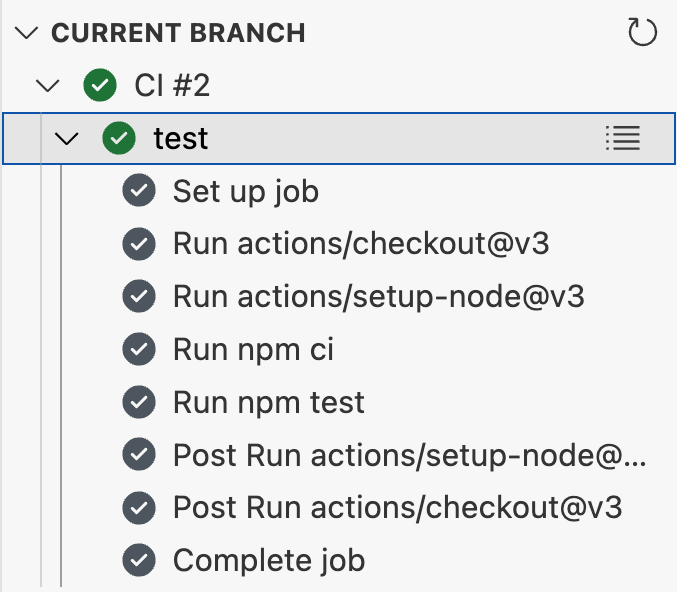This screenshot has height=592, width=678.
Task: Click the refresh icon in Current Branch header
Action: point(642,33)
